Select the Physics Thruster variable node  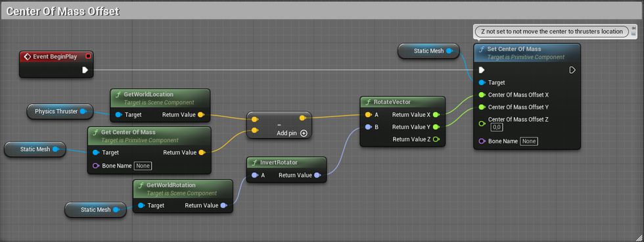point(60,111)
